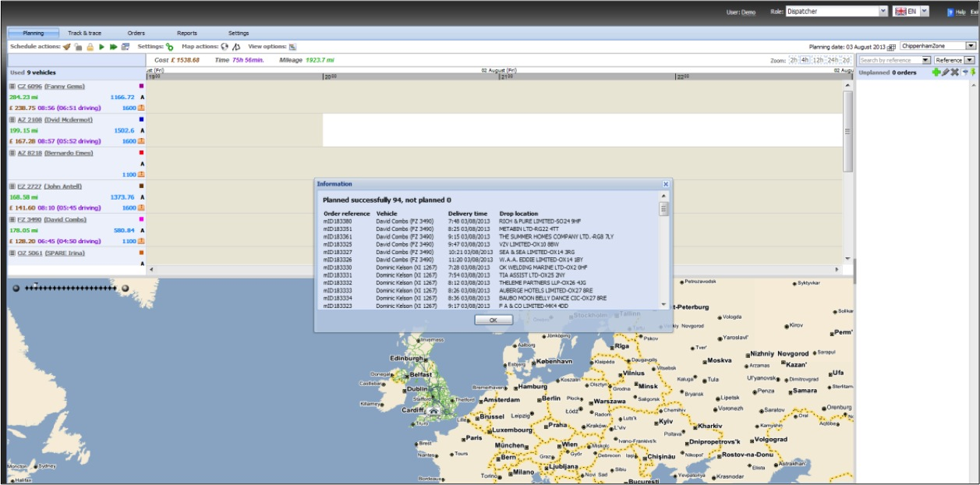This screenshot has width=980, height=485.
Task: Click the green plus add order icon
Action: pos(936,73)
